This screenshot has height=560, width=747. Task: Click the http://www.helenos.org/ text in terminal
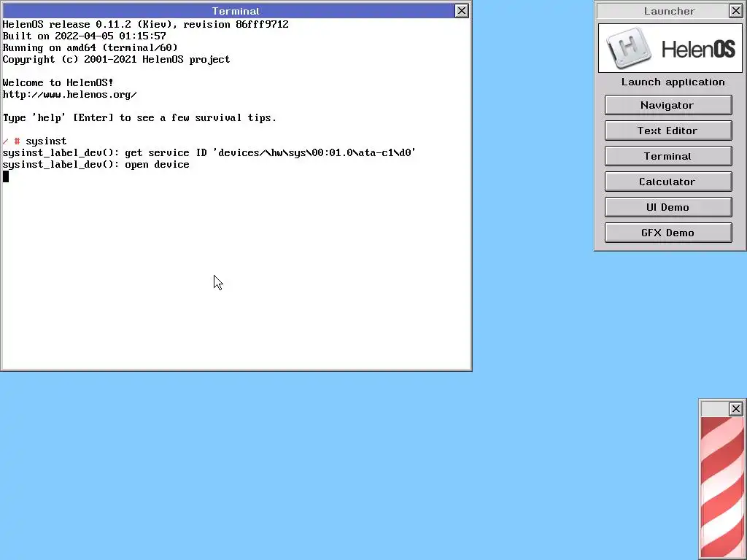tap(69, 94)
